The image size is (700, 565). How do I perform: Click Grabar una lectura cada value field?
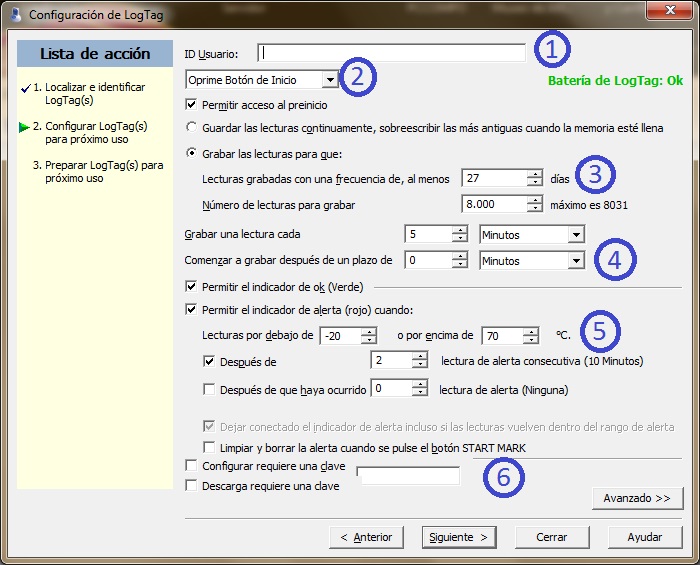point(429,234)
